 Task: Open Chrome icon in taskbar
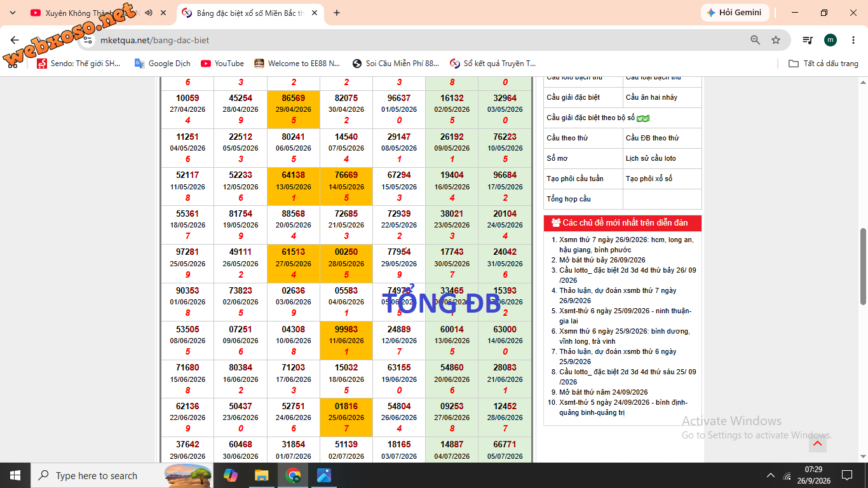pos(292,475)
